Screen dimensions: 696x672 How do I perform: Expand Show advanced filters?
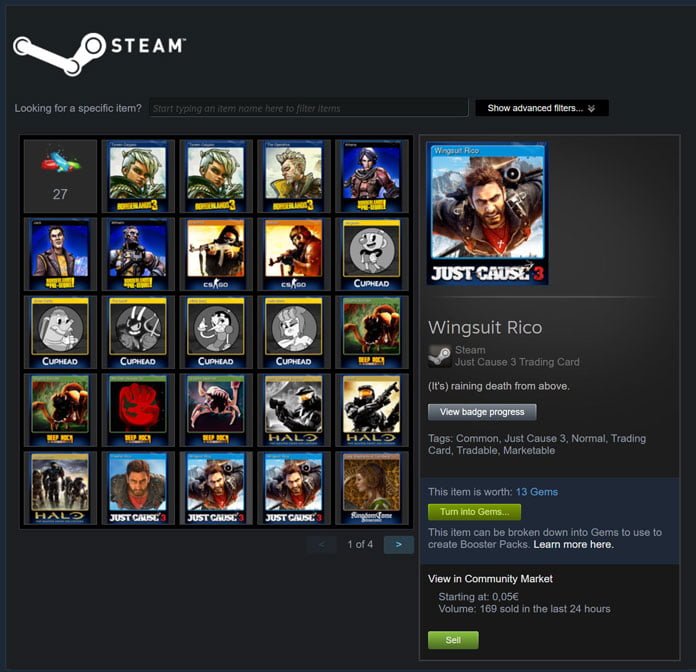pos(542,108)
